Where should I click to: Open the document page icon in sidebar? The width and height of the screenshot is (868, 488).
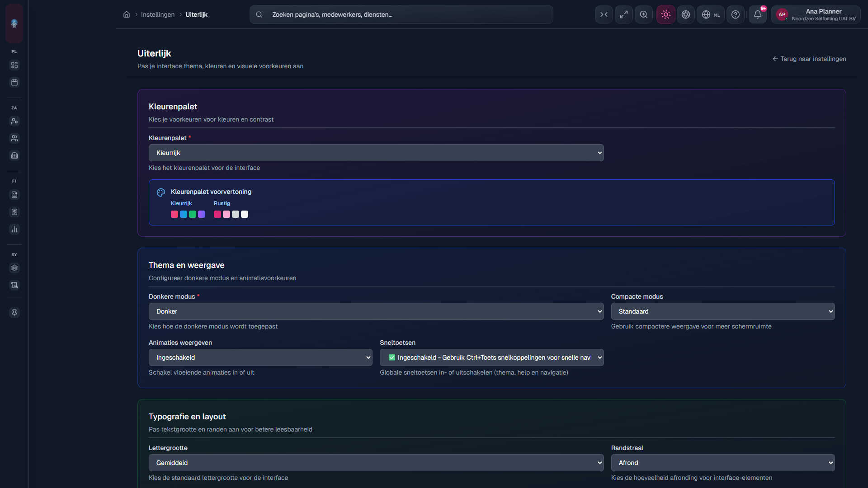tap(14, 195)
